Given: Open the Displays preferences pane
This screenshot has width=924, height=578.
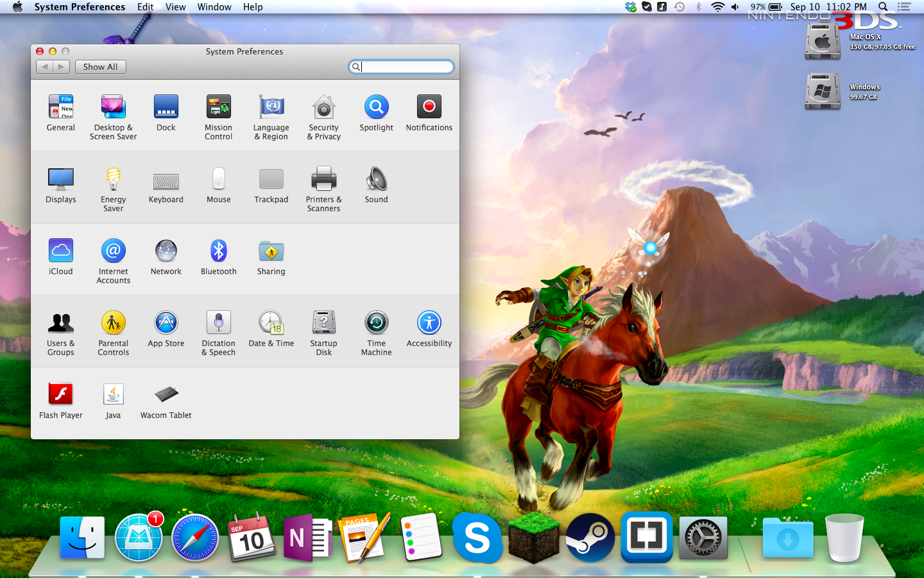Looking at the screenshot, I should coord(61,185).
